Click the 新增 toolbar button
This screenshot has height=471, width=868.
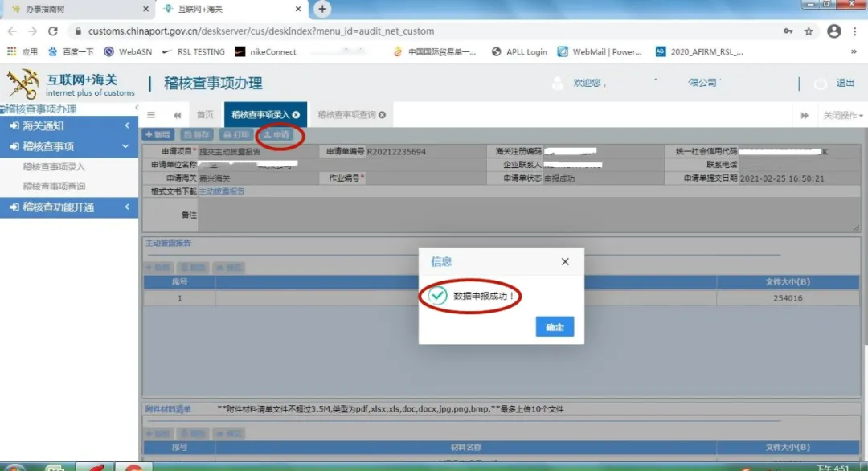tap(158, 134)
